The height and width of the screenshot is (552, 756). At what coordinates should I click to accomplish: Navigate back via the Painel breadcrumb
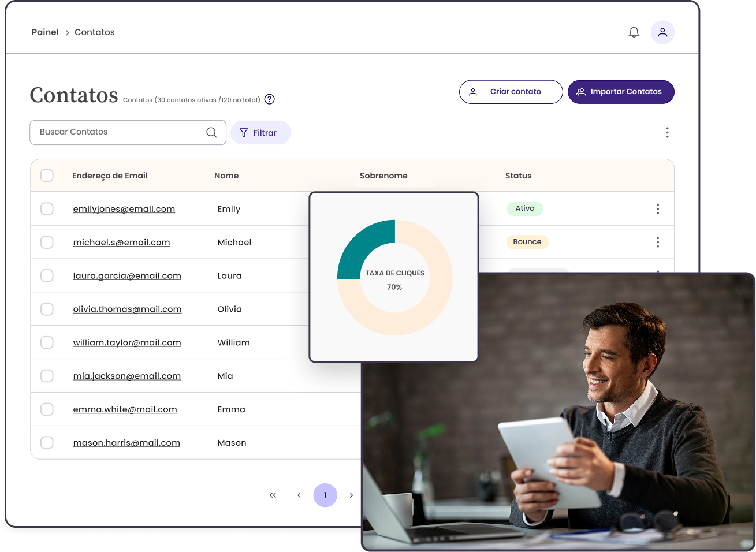(x=45, y=32)
